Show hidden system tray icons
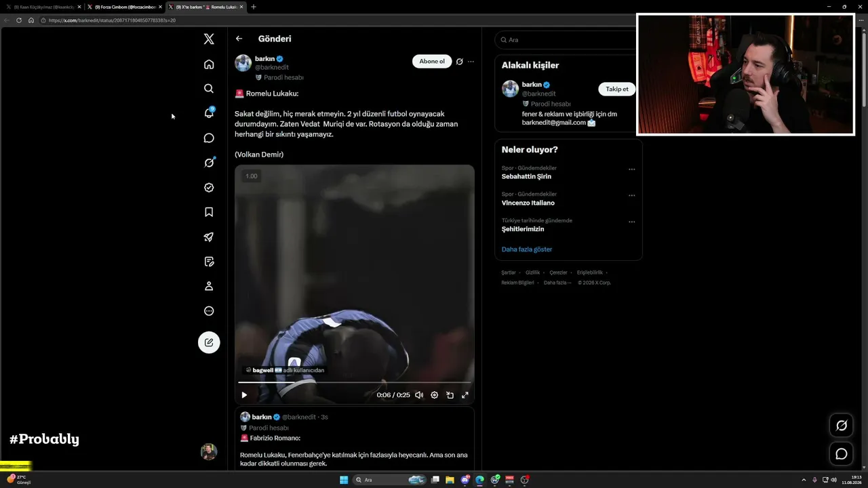Screen dimensions: 868x488 (804, 480)
